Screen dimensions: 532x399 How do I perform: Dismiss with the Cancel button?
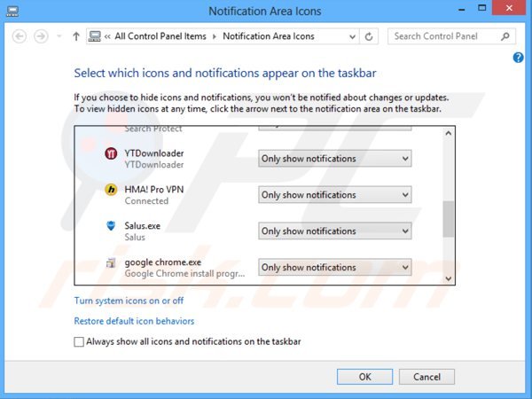tap(426, 377)
